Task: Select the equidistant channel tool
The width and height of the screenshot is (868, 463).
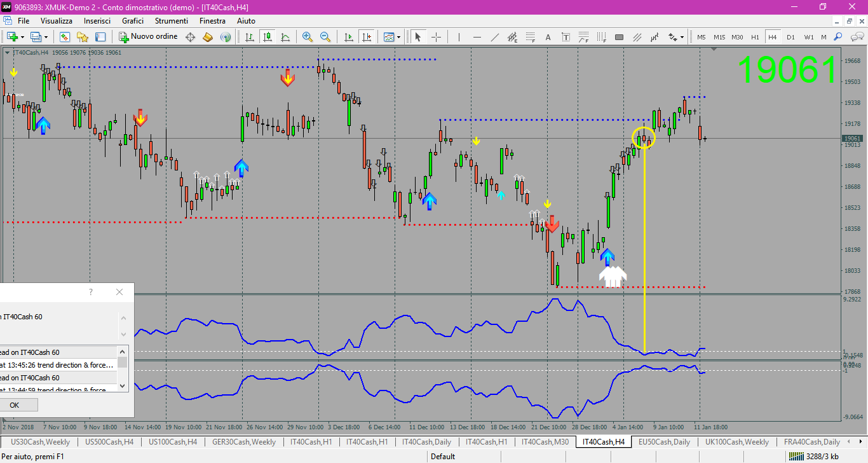Action: coord(512,37)
